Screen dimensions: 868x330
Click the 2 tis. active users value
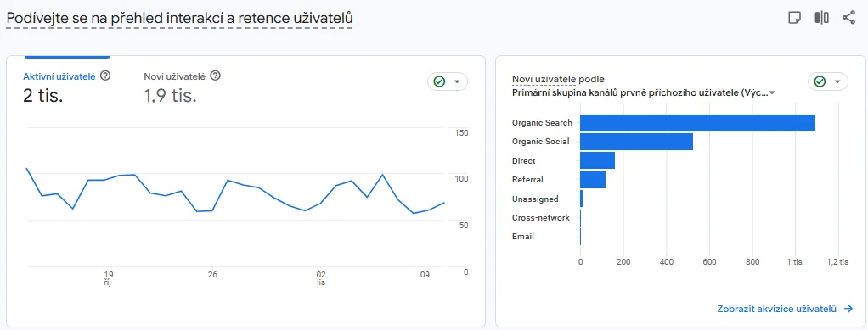click(x=43, y=96)
